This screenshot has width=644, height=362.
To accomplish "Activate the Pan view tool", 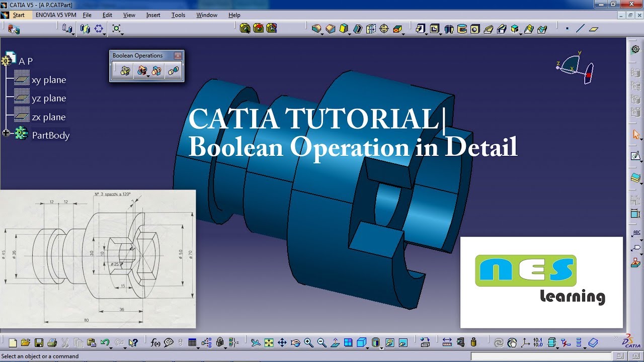I will coord(282,343).
